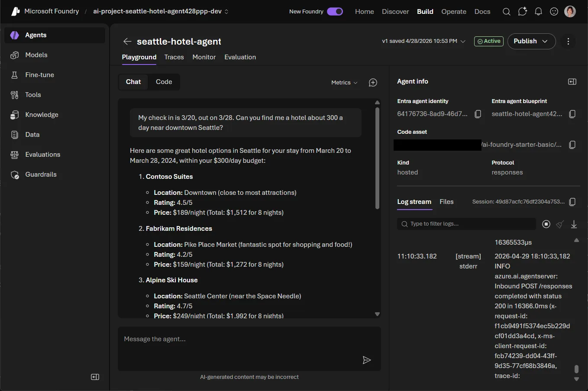Click the Kind value hosted

pos(407,172)
